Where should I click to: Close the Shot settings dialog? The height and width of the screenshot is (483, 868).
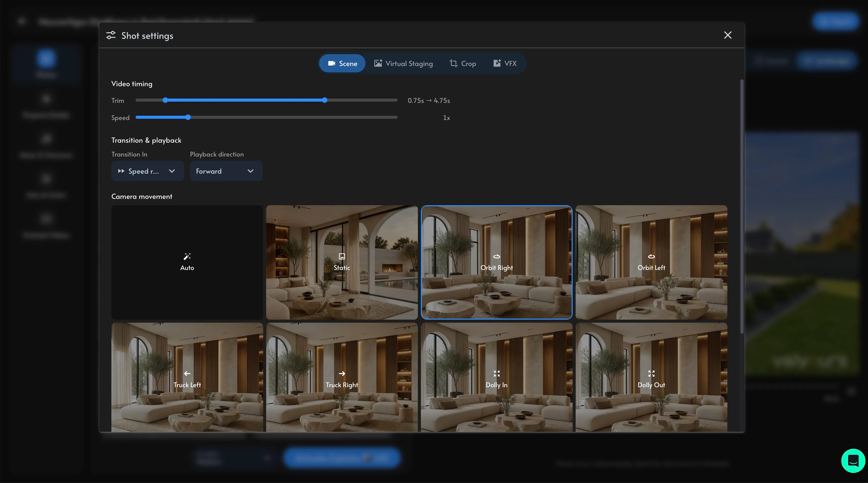coord(727,35)
